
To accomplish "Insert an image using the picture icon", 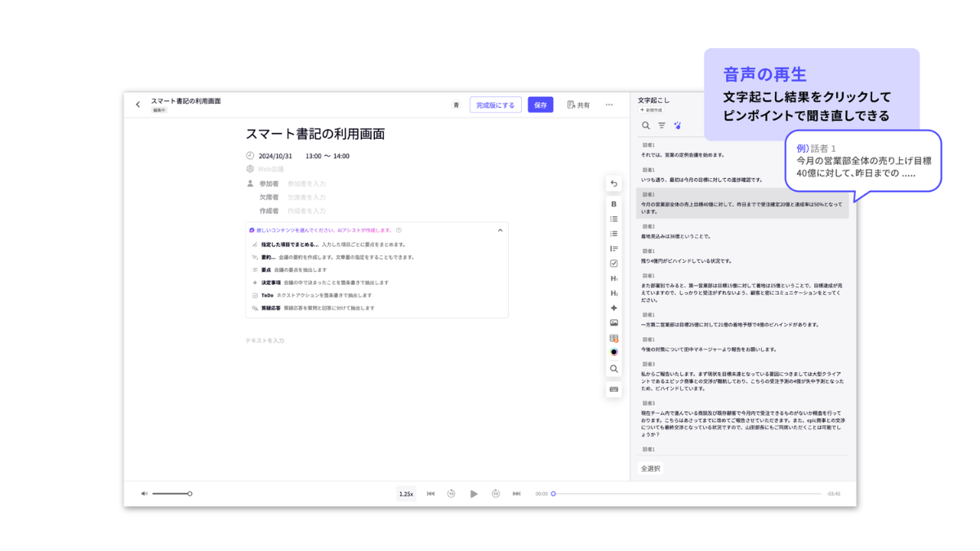I will coord(614,323).
